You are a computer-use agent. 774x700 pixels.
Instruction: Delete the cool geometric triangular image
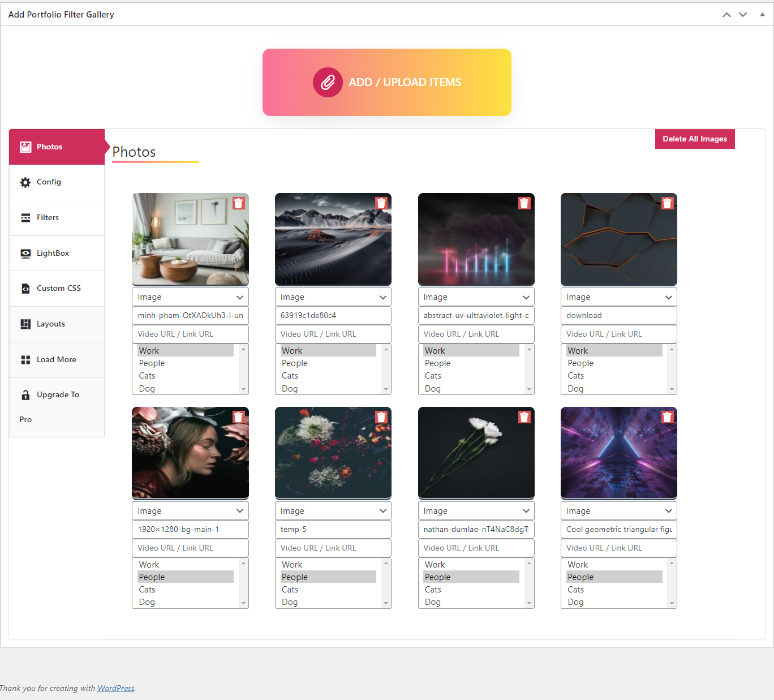click(668, 417)
